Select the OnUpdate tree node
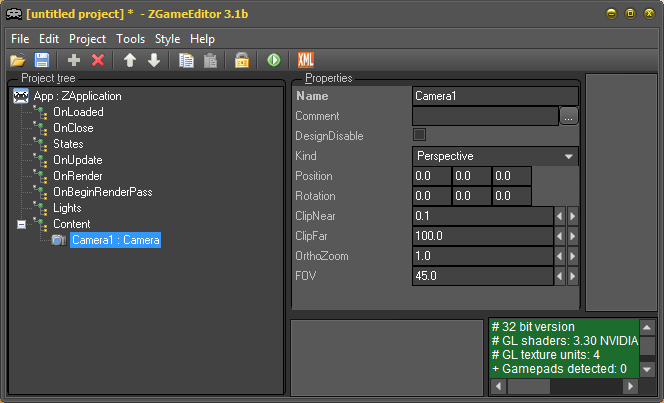 tap(77, 160)
